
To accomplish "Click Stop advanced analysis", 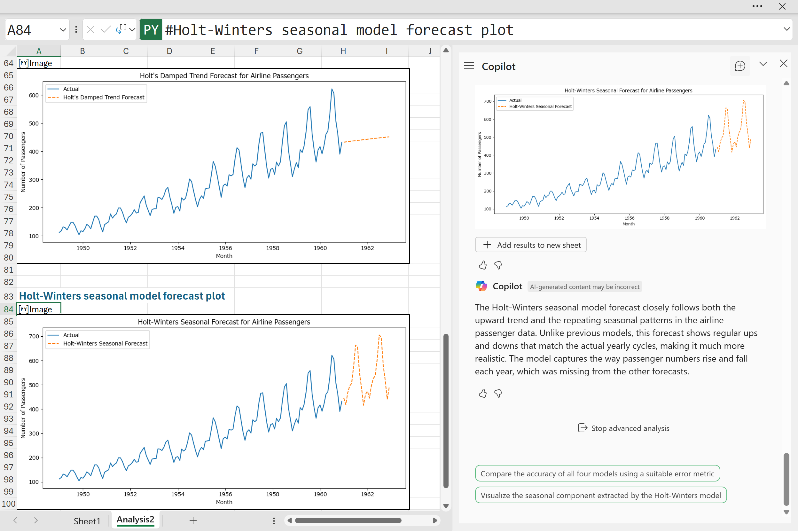I will coord(623,428).
